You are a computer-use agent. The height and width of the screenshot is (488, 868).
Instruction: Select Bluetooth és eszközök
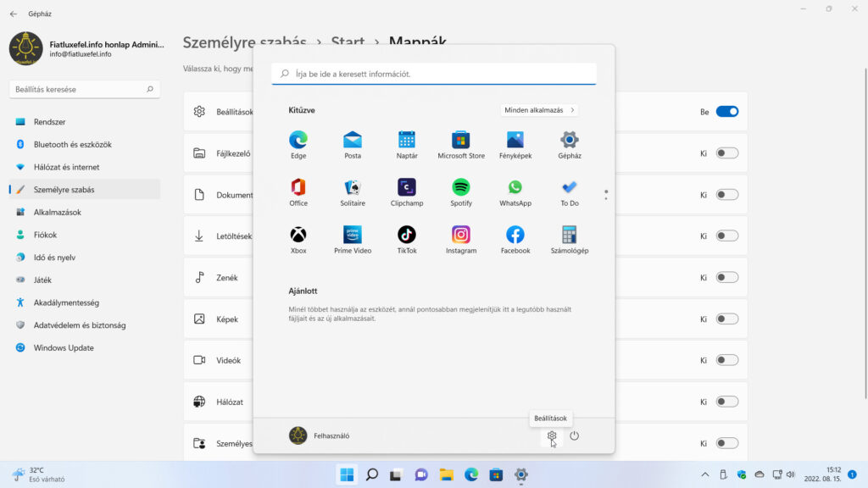tap(85, 144)
